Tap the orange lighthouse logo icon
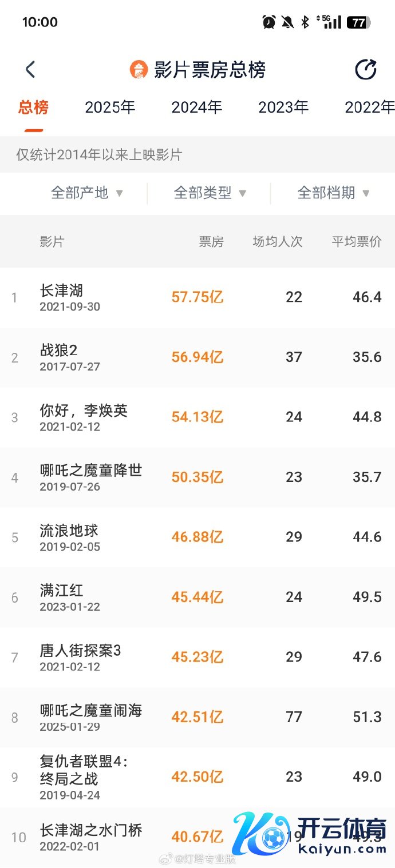Image resolution: width=395 pixels, height=868 pixels. (139, 70)
